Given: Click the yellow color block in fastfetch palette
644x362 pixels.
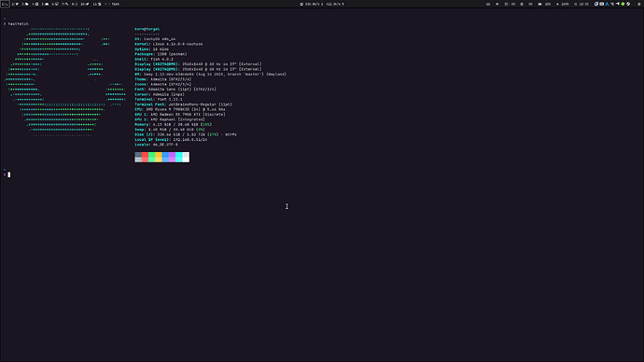Looking at the screenshot, I should click(x=159, y=157).
